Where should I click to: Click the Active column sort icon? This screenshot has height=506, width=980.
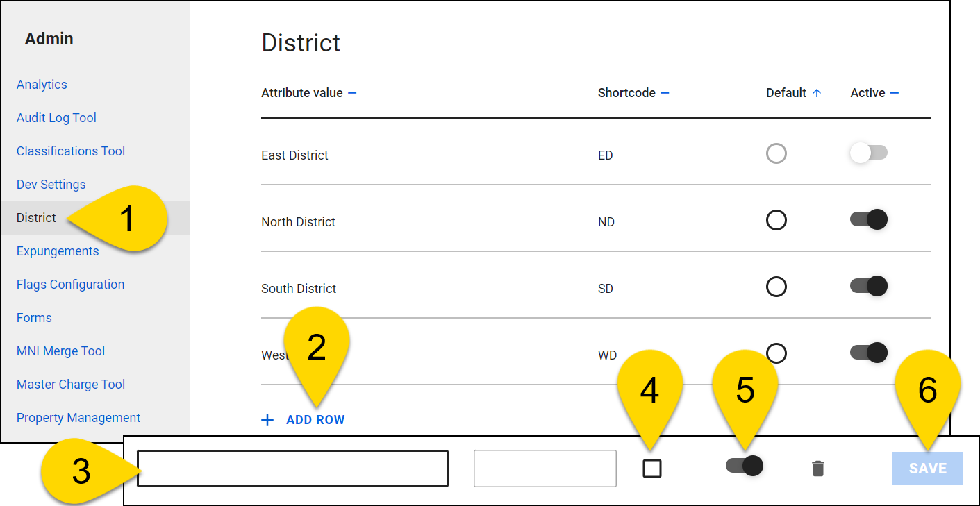(x=894, y=93)
